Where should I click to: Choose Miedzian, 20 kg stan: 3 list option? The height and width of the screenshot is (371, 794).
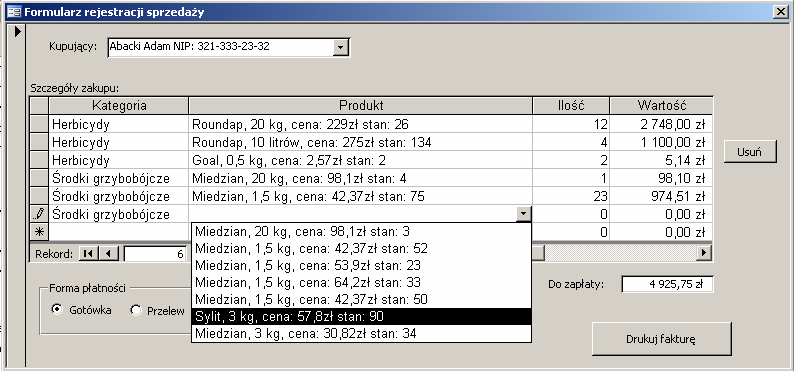coord(362,231)
